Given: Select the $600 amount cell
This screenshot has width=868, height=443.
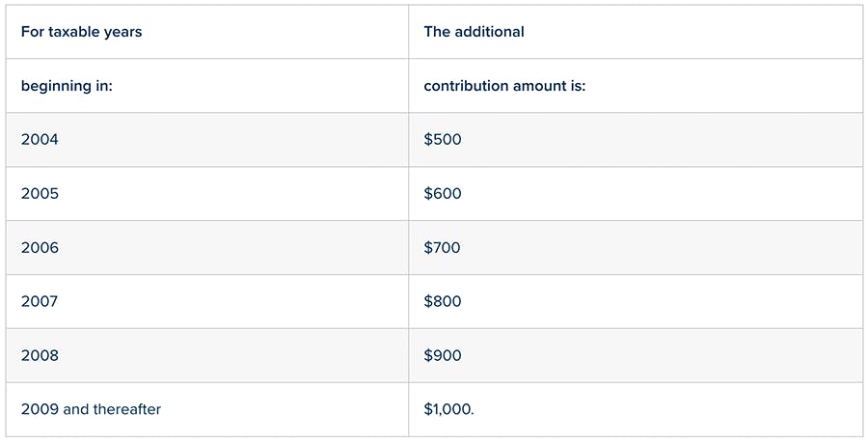Looking at the screenshot, I should tap(636, 193).
